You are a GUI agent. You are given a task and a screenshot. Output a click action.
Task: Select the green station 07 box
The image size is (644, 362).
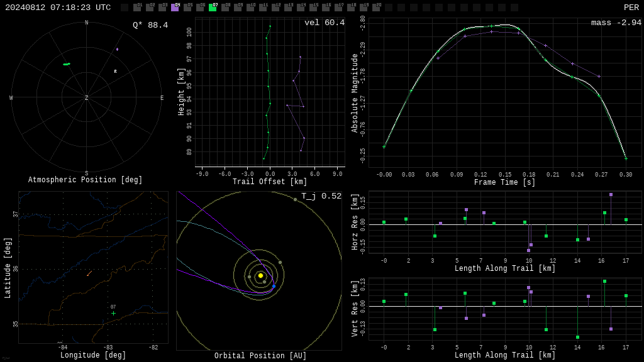click(x=213, y=7)
